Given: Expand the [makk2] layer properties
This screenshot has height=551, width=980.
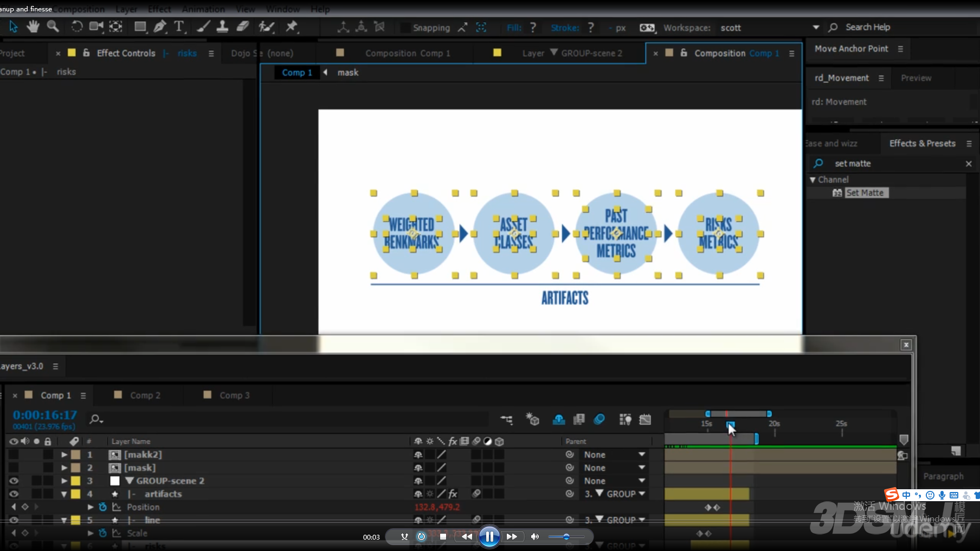Looking at the screenshot, I should click(64, 455).
